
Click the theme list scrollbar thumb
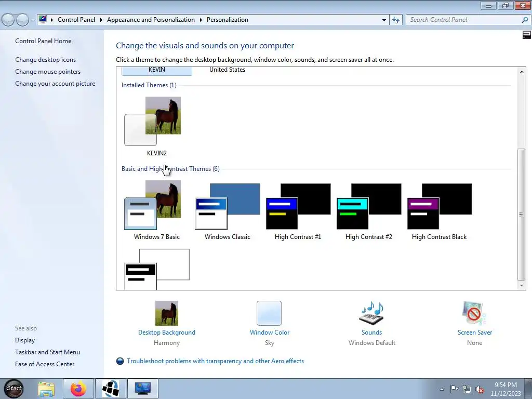(522, 214)
